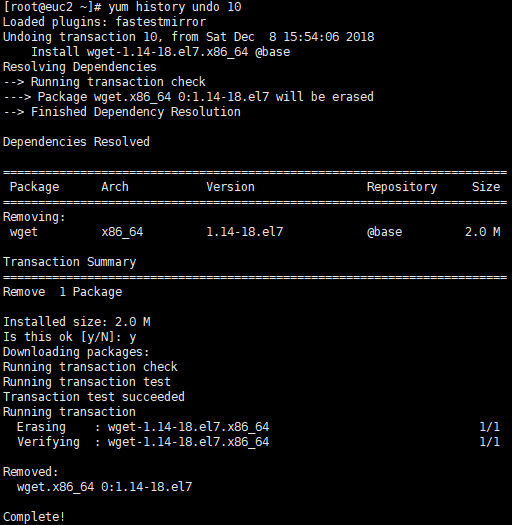This screenshot has height=525, width=512.
Task: Click the 'will be erased' package line
Action: [188, 97]
